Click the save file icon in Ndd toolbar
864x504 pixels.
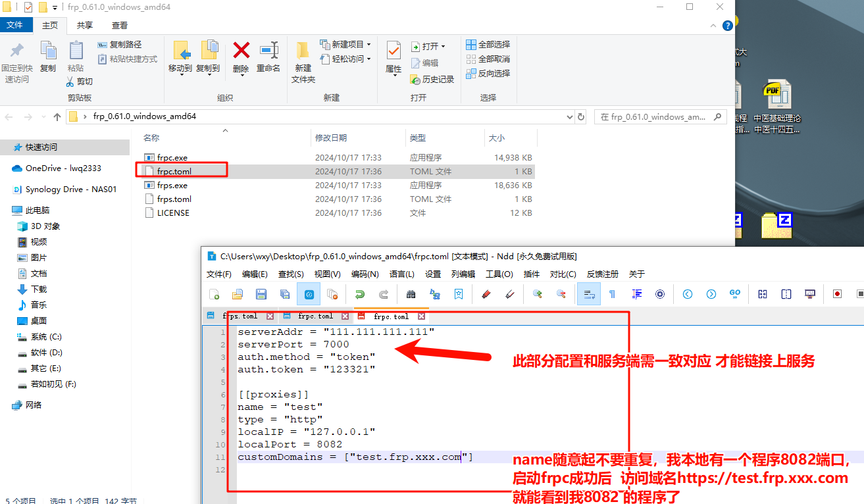click(x=261, y=294)
